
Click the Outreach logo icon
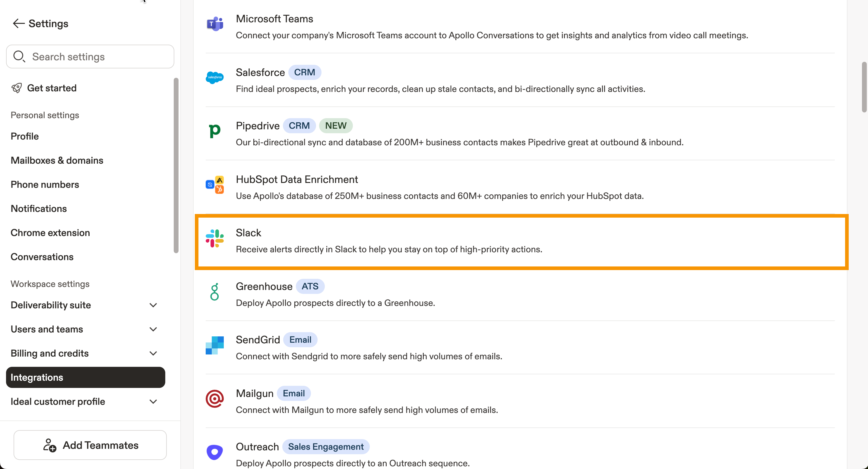click(215, 452)
